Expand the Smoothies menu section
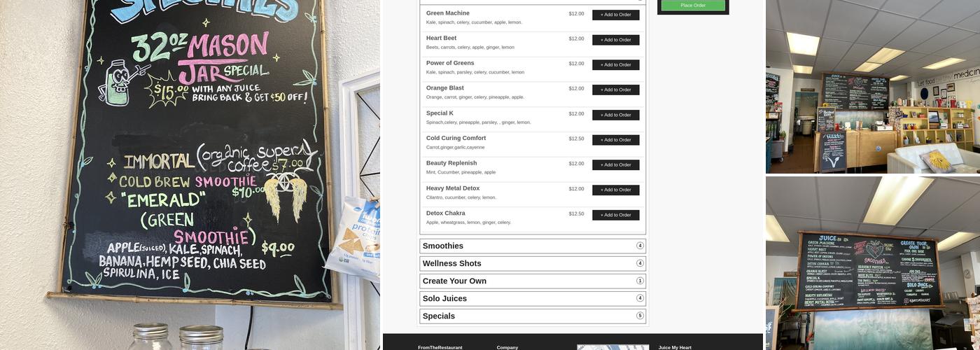The width and height of the screenshot is (980, 350). tap(533, 246)
